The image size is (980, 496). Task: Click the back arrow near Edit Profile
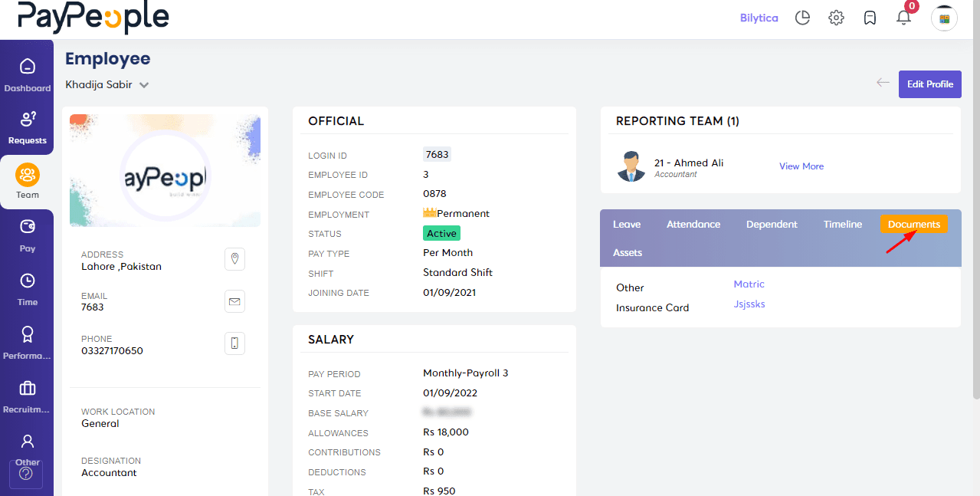pyautogui.click(x=882, y=82)
